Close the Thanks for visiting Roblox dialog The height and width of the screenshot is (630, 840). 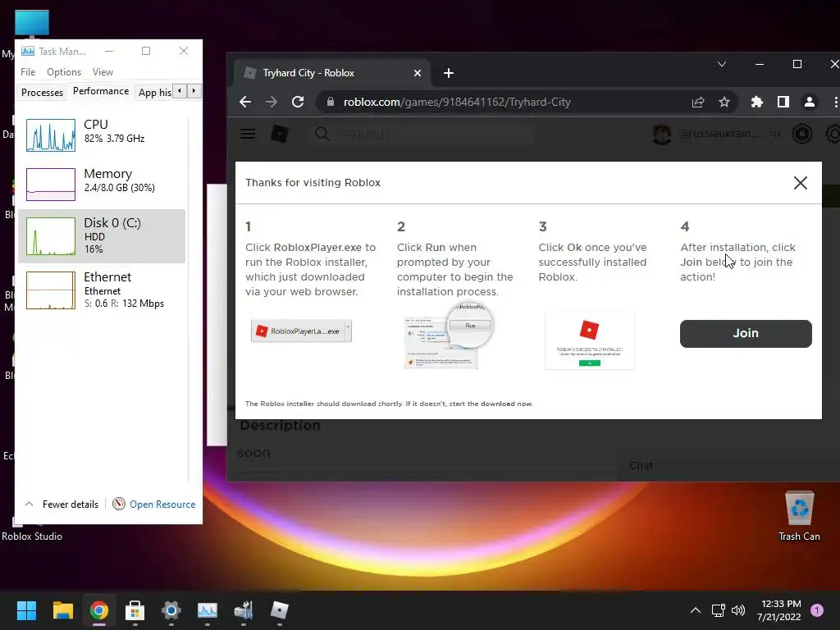coord(801,183)
